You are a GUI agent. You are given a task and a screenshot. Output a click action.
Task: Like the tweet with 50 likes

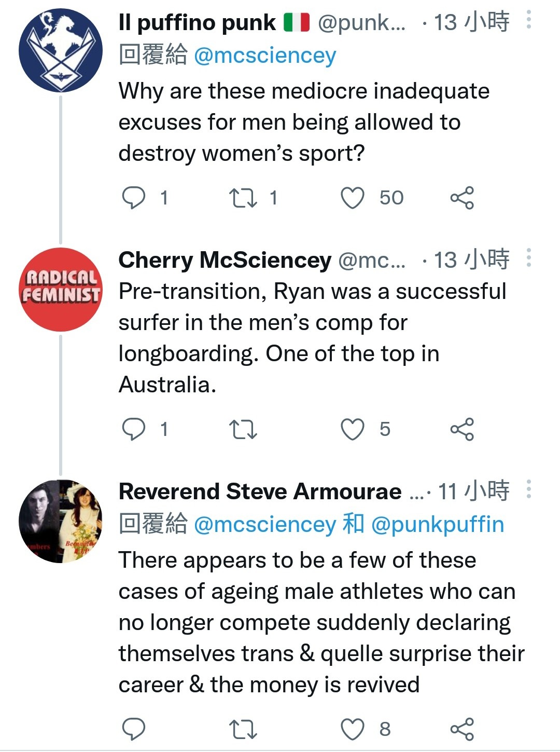point(353,198)
